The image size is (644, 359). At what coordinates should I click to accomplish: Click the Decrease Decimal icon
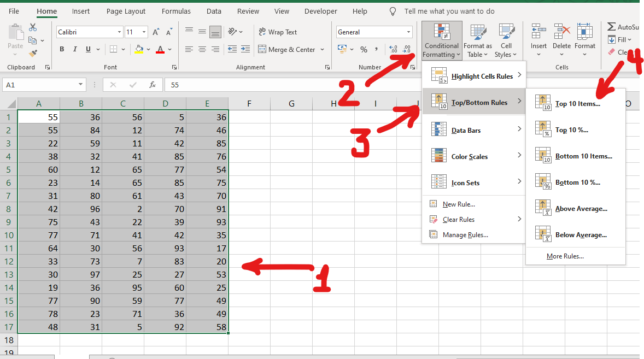(407, 49)
